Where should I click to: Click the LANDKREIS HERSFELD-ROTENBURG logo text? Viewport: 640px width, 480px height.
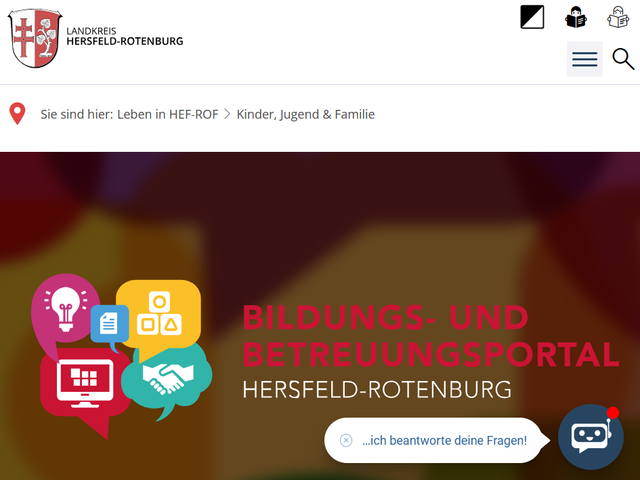(x=124, y=36)
